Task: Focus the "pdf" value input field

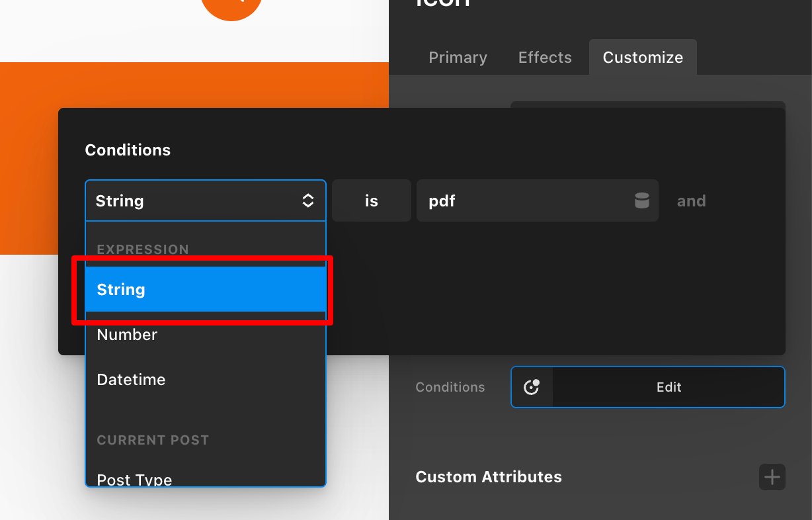Action: click(x=522, y=200)
